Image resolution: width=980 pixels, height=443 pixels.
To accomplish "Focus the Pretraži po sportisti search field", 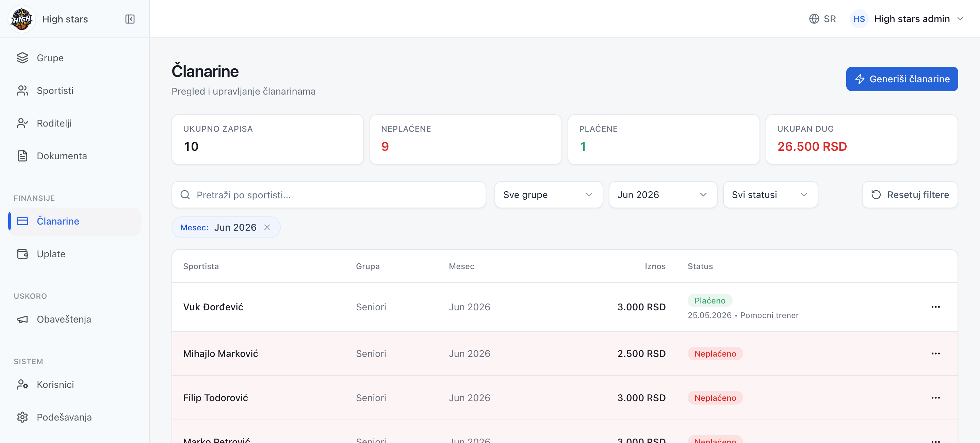I will pos(329,195).
